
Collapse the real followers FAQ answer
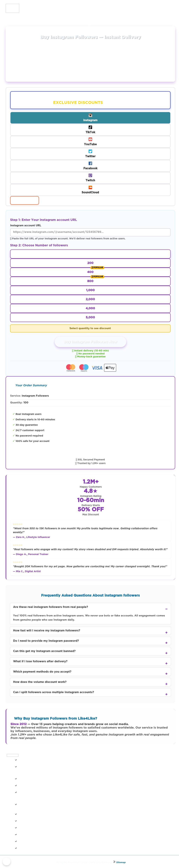[x=166, y=609]
